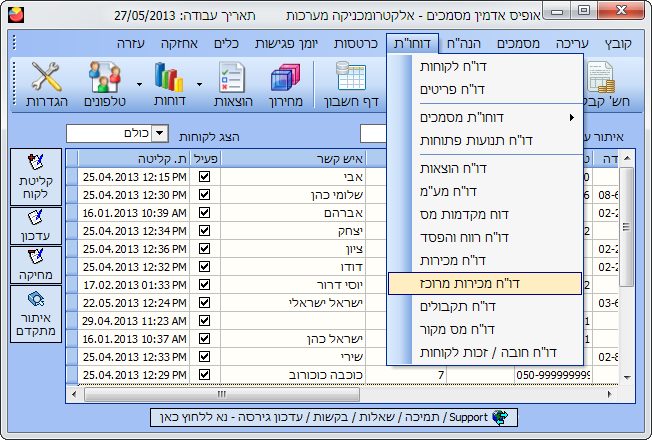Screen dimensions: 652x440
Task: Select דו"ח תנועות פתוחות menu entry
Action: pos(485,141)
